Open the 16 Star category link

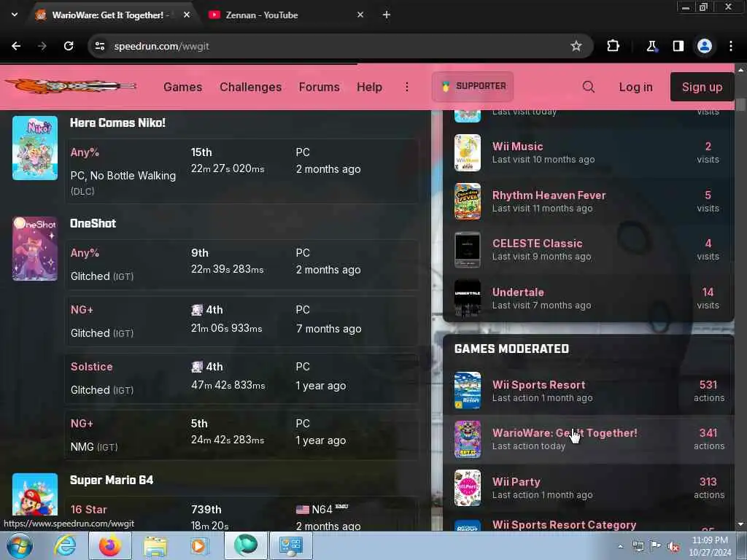pyautogui.click(x=88, y=510)
